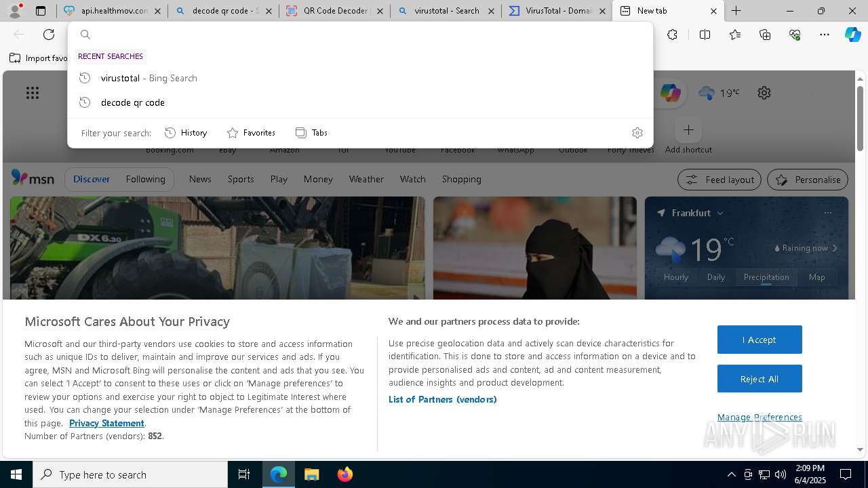Launch Copilot from the toolbar

pos(852,35)
